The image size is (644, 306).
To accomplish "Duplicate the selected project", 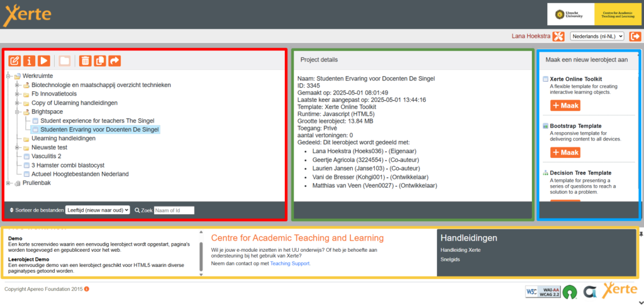I will [x=100, y=61].
